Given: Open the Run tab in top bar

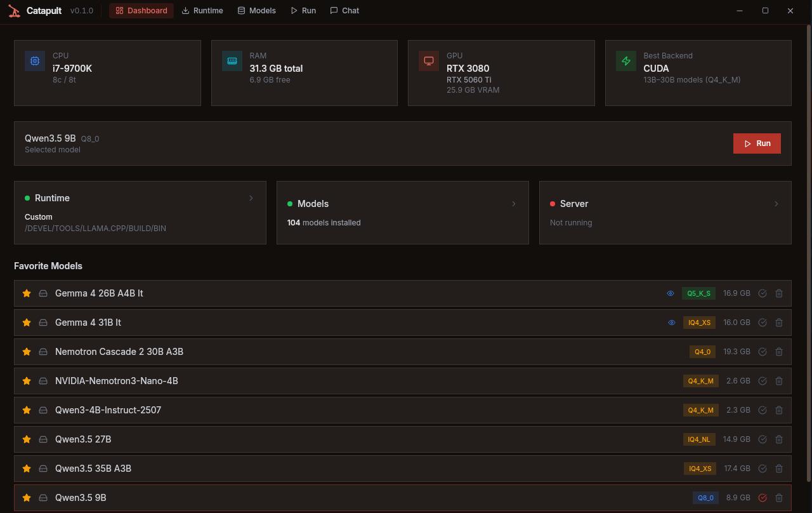Looking at the screenshot, I should (303, 11).
